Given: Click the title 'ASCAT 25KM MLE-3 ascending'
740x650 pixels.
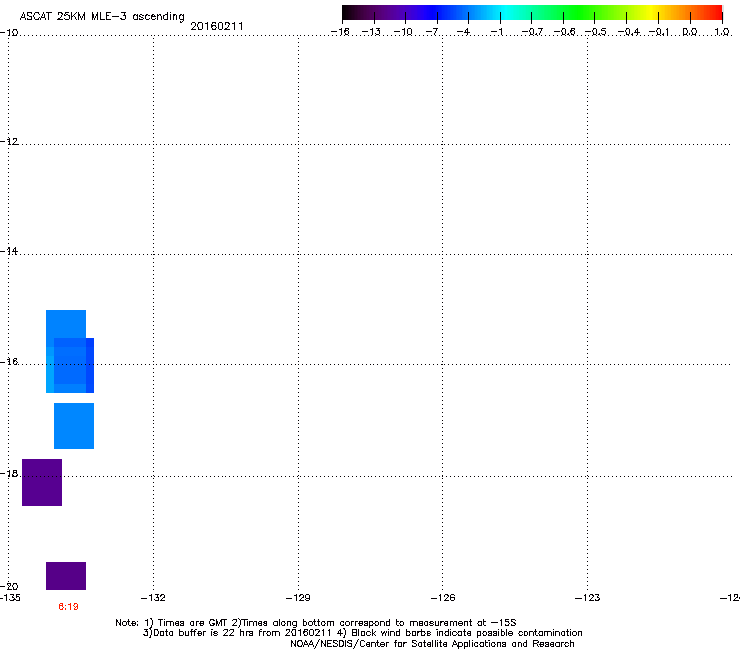Looking at the screenshot, I should coord(102,17).
